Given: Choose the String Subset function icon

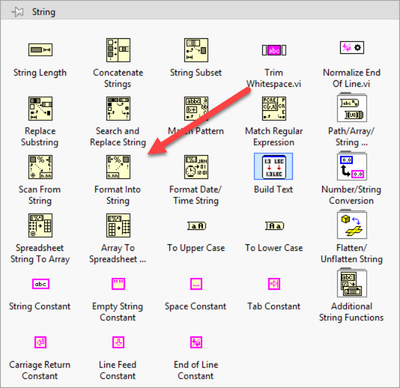Looking at the screenshot, I should pyautogui.click(x=196, y=50).
